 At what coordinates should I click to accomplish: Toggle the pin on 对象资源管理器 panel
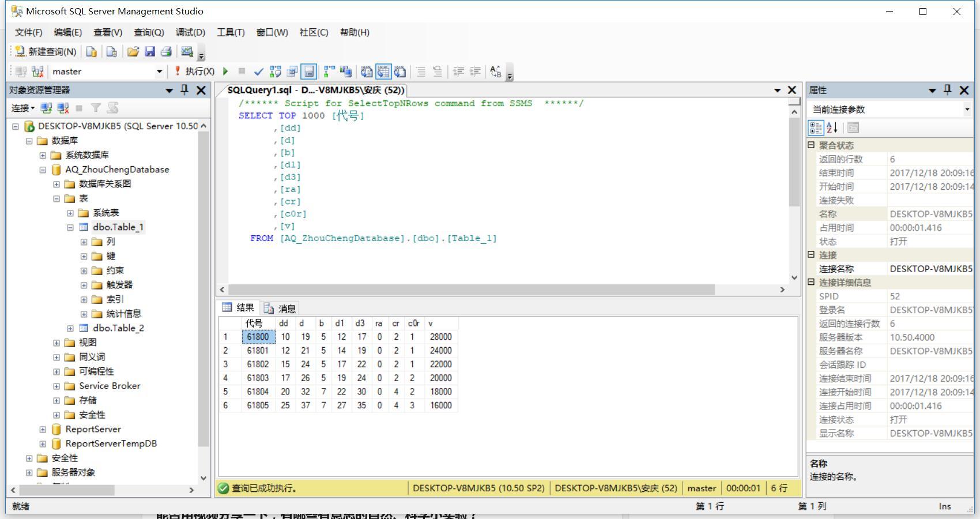click(x=184, y=91)
